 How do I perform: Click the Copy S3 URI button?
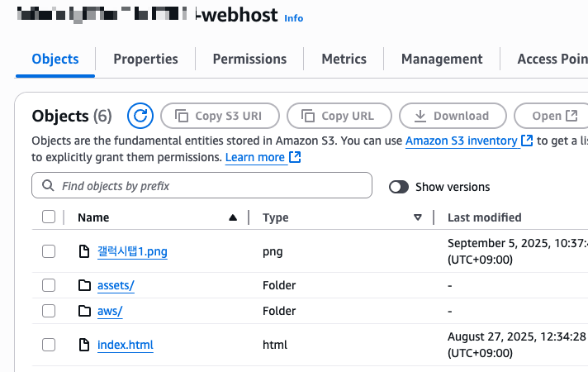[x=220, y=116]
